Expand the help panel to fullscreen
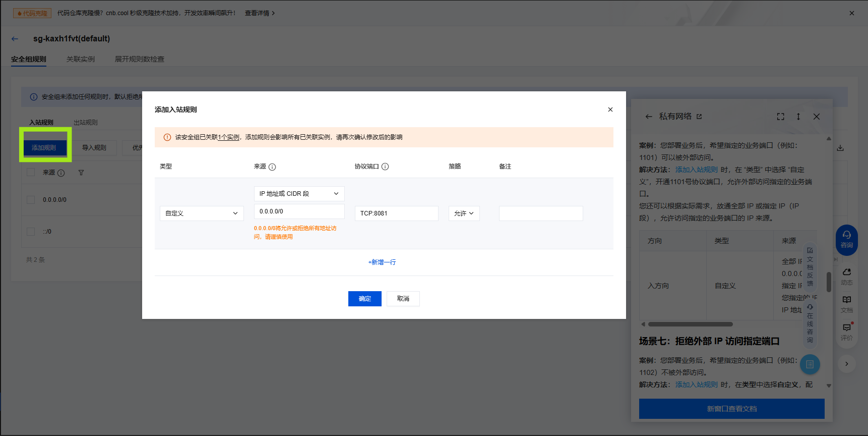Screen dimensions: 868x436 pos(780,117)
